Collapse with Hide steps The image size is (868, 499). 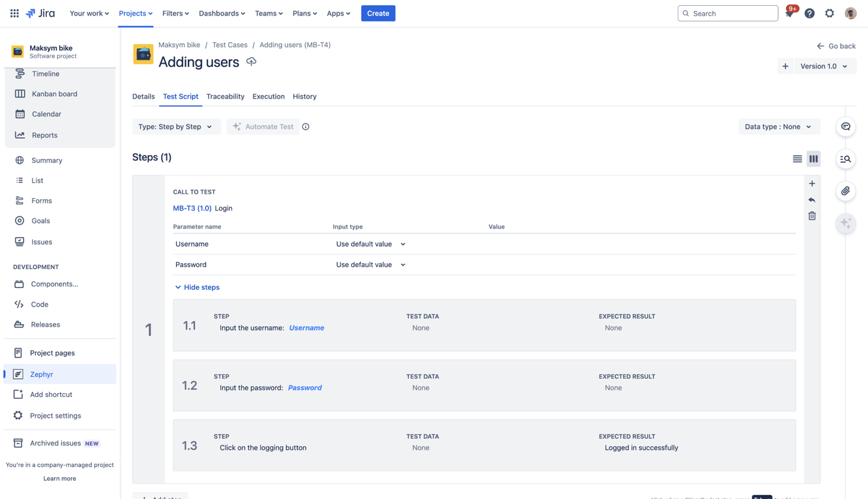coord(198,287)
